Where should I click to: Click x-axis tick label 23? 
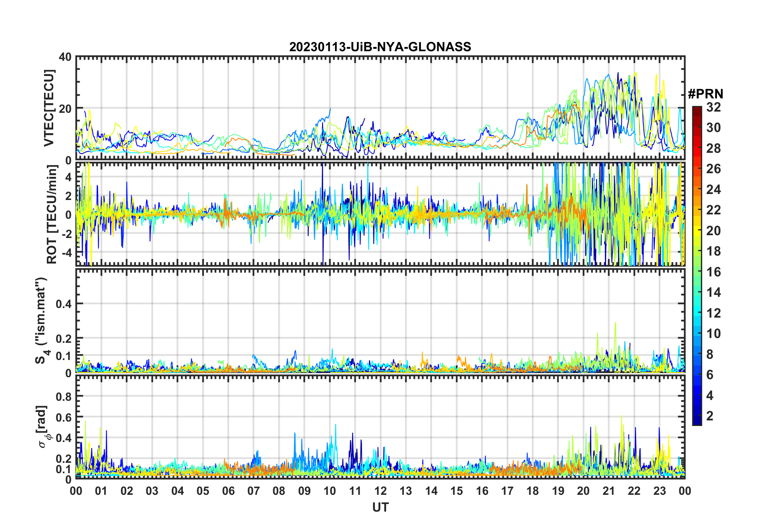[x=659, y=491]
